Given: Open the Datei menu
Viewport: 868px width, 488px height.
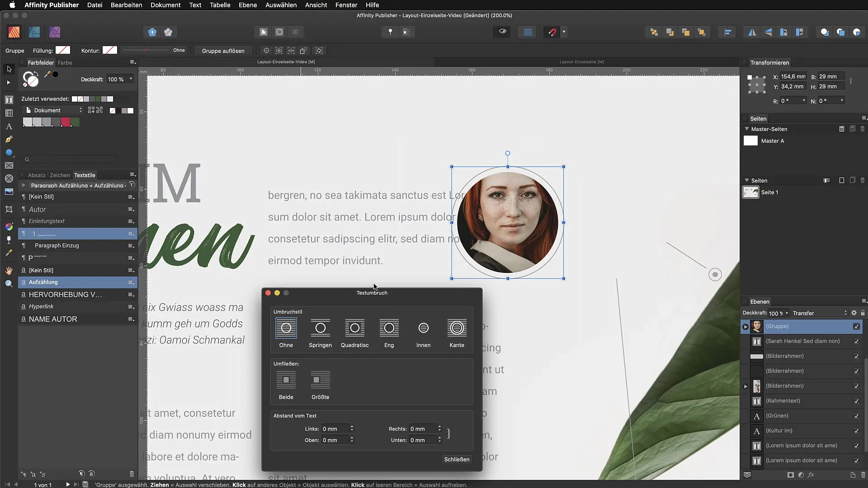Looking at the screenshot, I should point(94,5).
